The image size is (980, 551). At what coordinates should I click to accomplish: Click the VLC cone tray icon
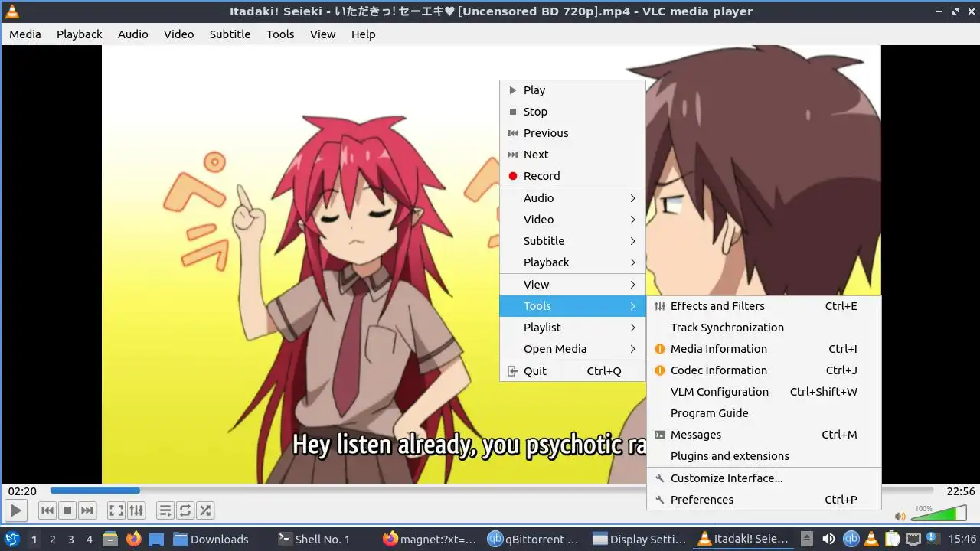click(x=871, y=539)
